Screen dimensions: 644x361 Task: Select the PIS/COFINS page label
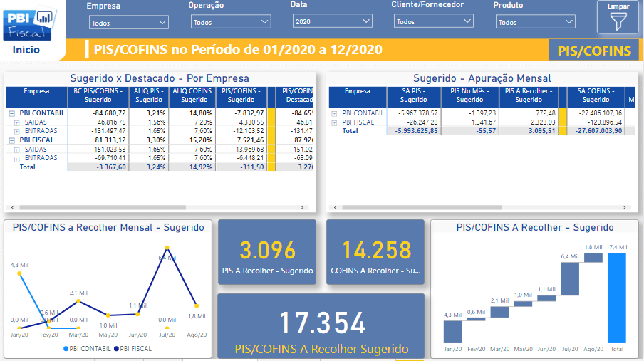tap(594, 51)
